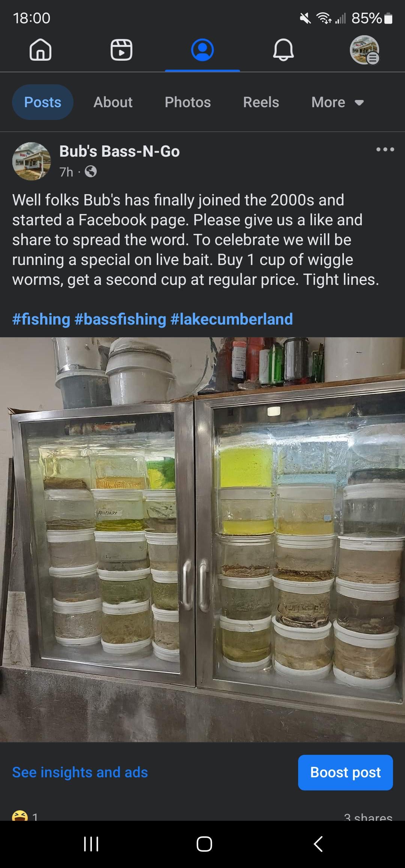Open the three-dot post options menu
The image size is (405, 868).
(x=385, y=150)
